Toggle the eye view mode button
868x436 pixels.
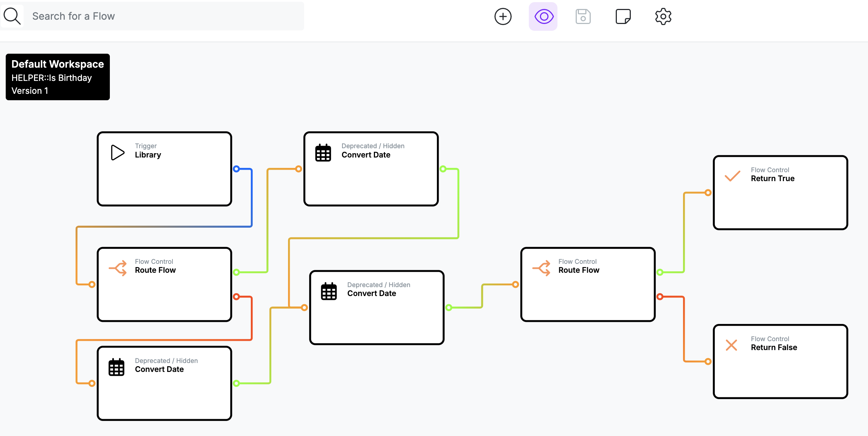tap(543, 16)
